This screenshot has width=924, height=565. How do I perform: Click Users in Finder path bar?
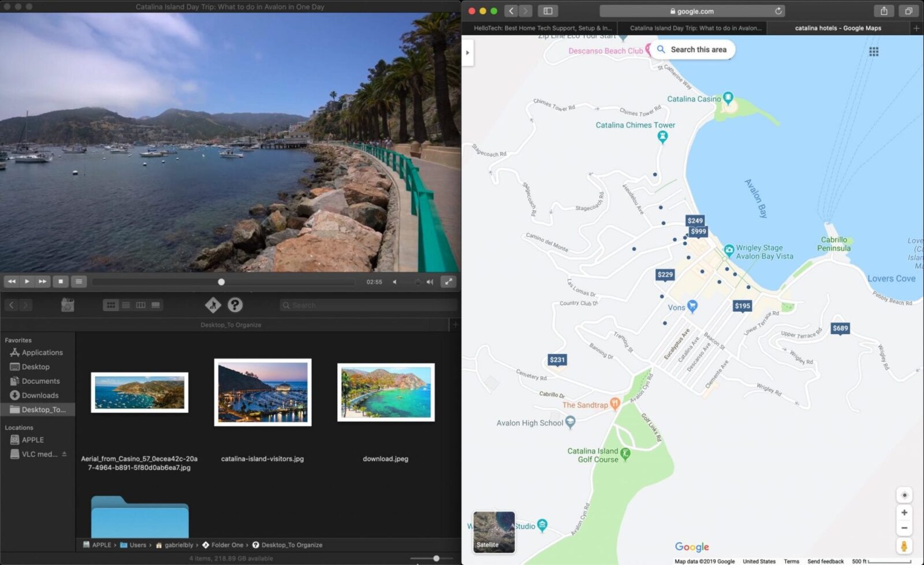tap(133, 545)
